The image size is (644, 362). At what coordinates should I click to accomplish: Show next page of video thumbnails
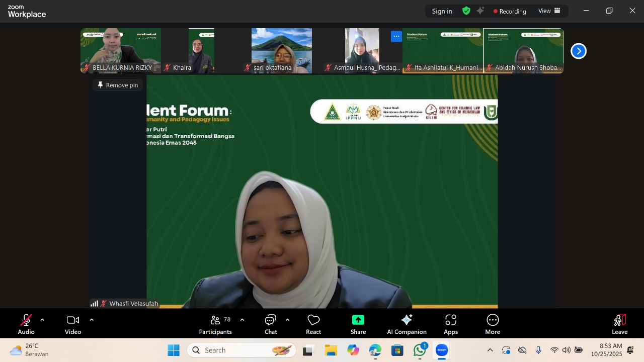pos(579,51)
